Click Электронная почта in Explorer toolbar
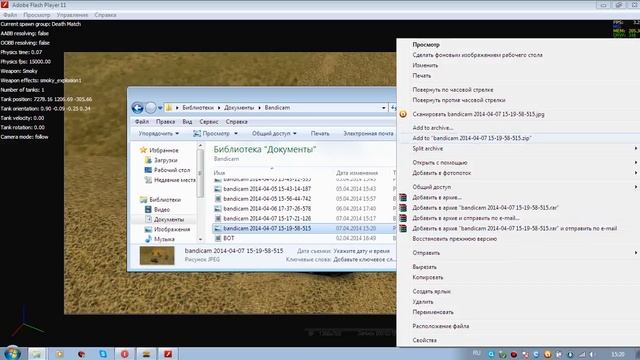Viewport: 640px width, 360px height. [x=368, y=133]
